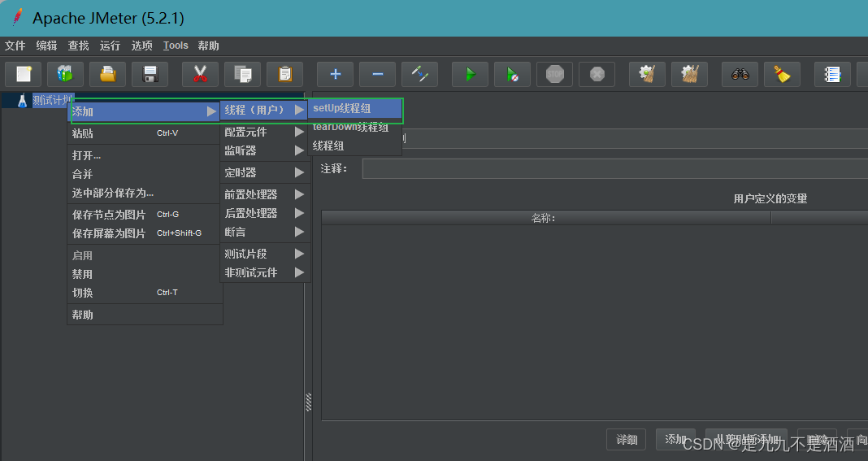The image size is (868, 461).
Task: Click the 名称 column header
Action: 546,218
